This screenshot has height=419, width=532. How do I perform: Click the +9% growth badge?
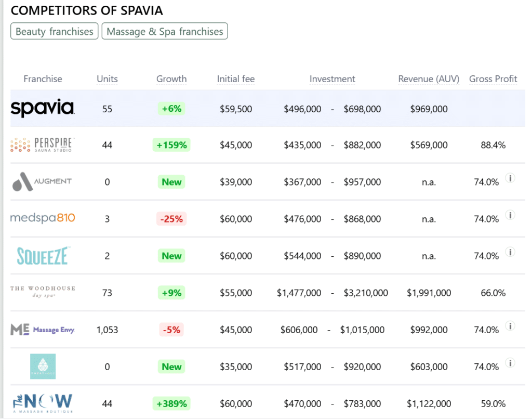point(171,293)
